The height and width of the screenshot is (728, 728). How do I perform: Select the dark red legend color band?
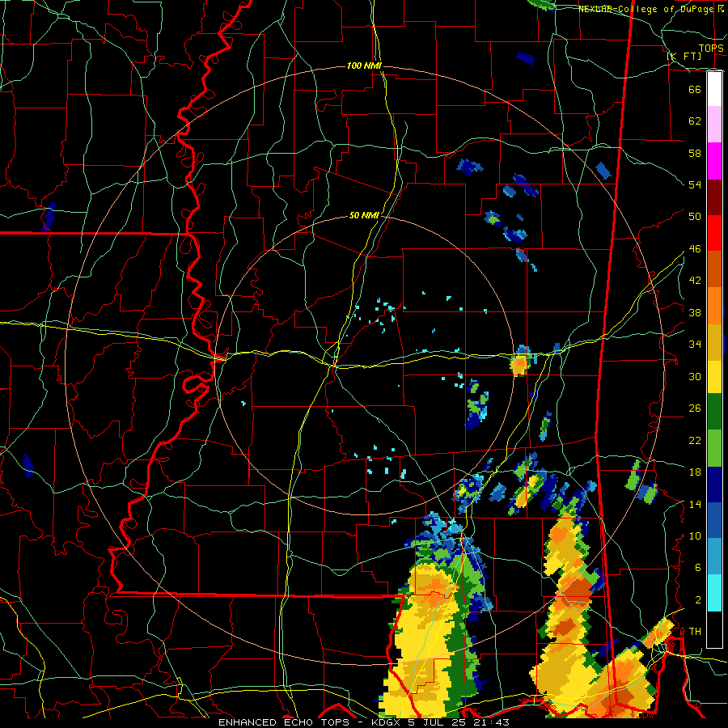tap(714, 197)
